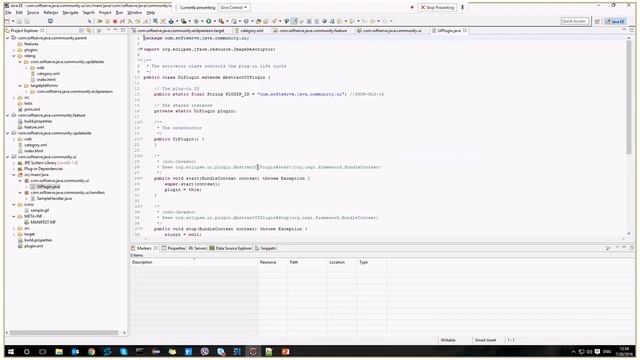Collapse the META-INF folder

pyautogui.click(x=14, y=216)
